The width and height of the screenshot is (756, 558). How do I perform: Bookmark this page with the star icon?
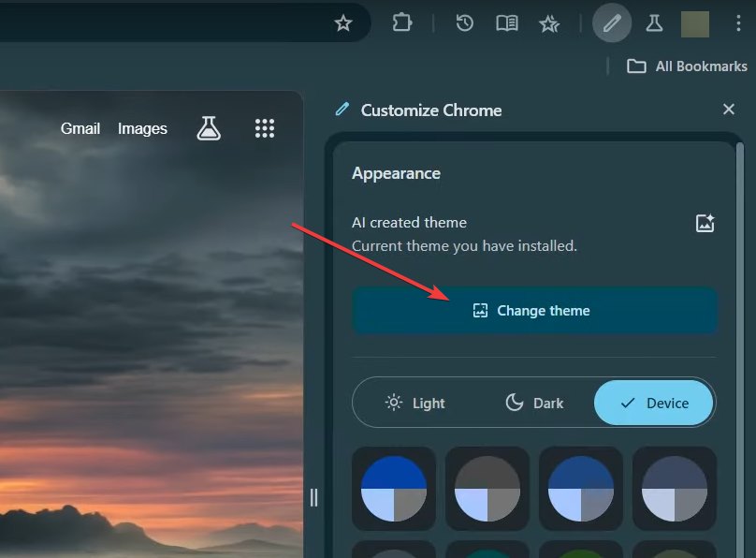[343, 22]
